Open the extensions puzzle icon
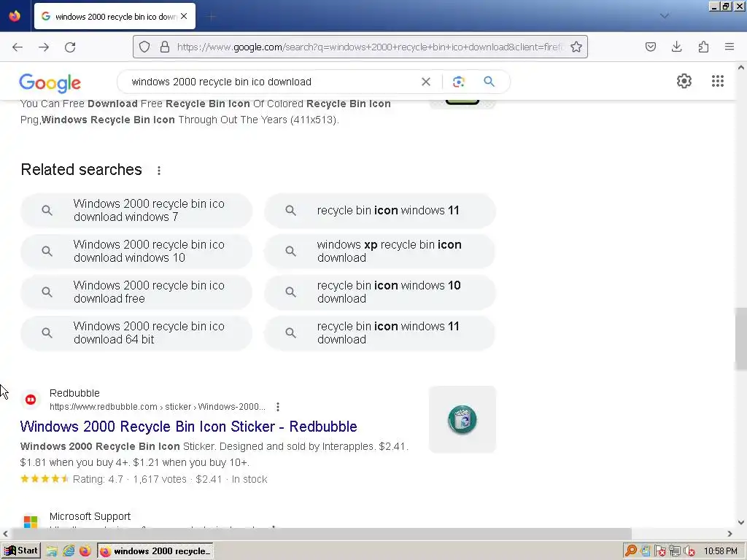 [x=703, y=47]
